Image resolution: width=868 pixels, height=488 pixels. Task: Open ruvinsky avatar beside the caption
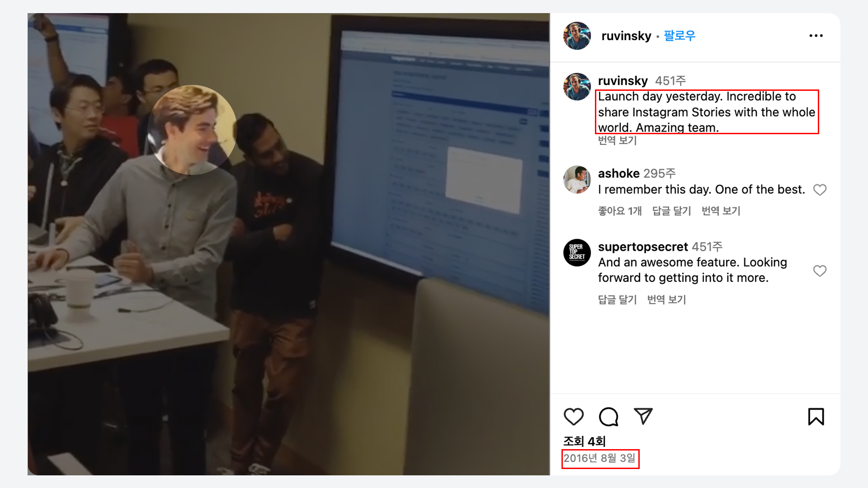577,86
